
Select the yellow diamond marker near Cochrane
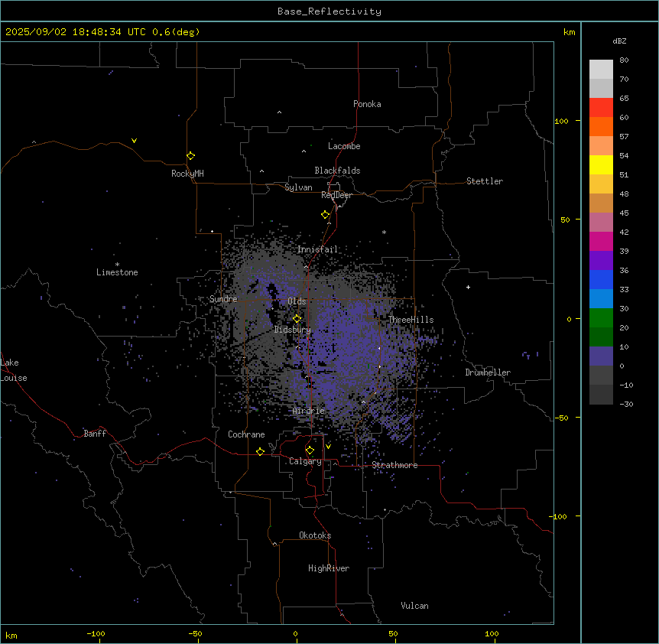point(260,451)
